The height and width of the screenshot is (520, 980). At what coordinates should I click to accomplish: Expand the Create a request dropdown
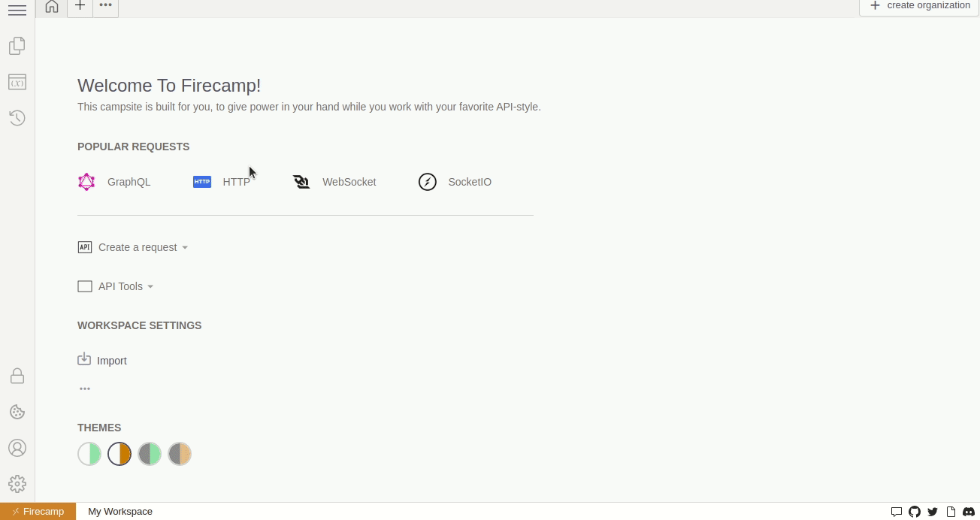point(143,247)
